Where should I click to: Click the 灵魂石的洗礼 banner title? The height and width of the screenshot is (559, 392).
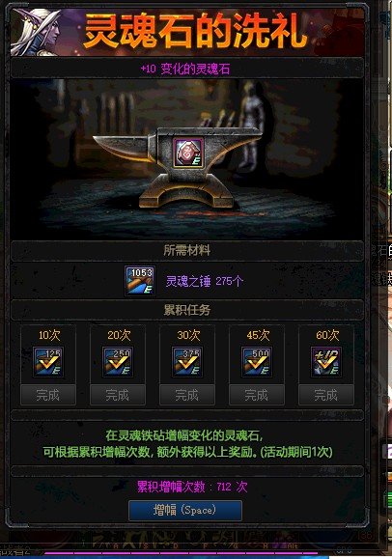point(195,32)
